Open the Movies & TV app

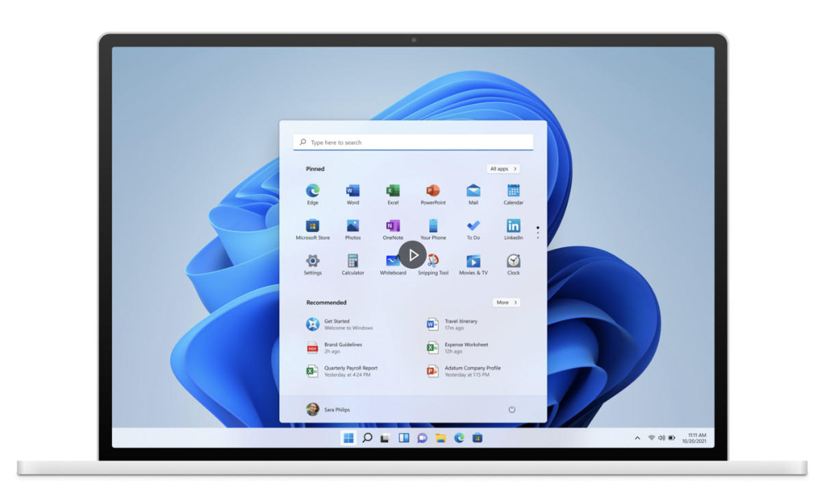click(473, 264)
